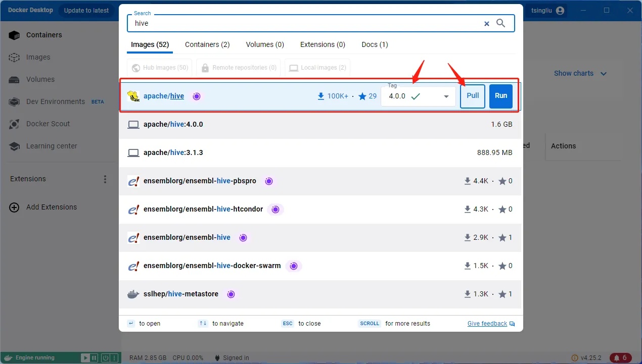Viewport: 642px width, 364px height.
Task: Toggle the Remote repositories (0) filter
Action: click(238, 68)
